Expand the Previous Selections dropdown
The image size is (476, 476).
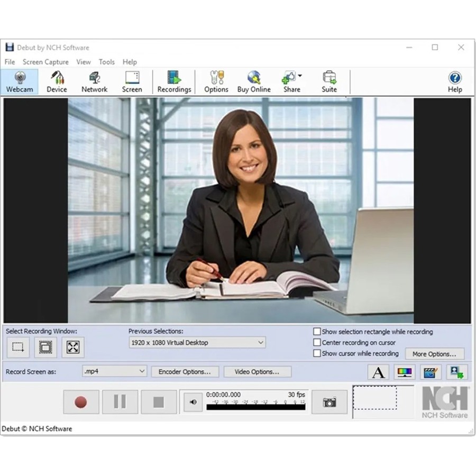click(260, 343)
